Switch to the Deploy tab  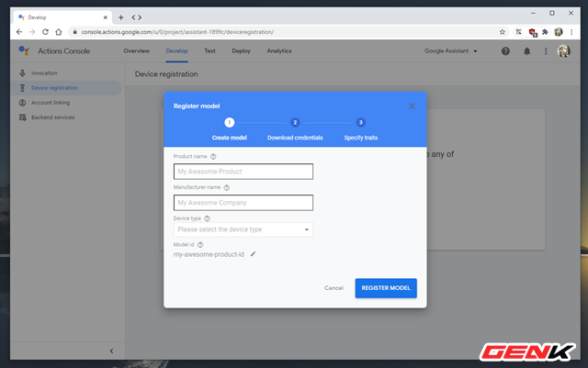(x=241, y=51)
